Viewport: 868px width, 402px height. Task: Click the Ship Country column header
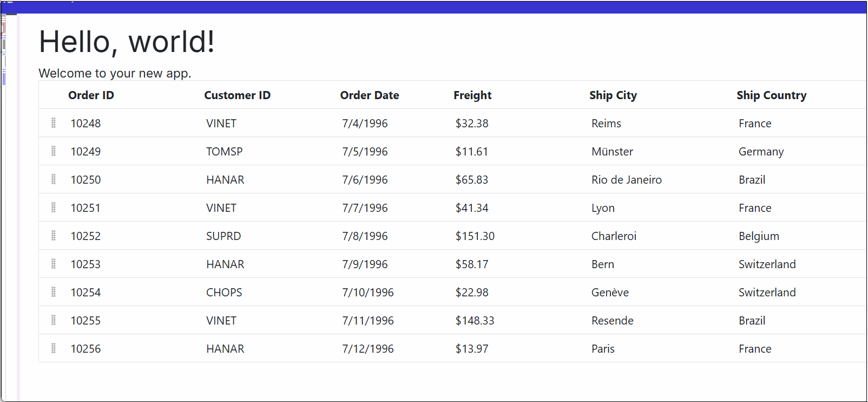click(771, 95)
